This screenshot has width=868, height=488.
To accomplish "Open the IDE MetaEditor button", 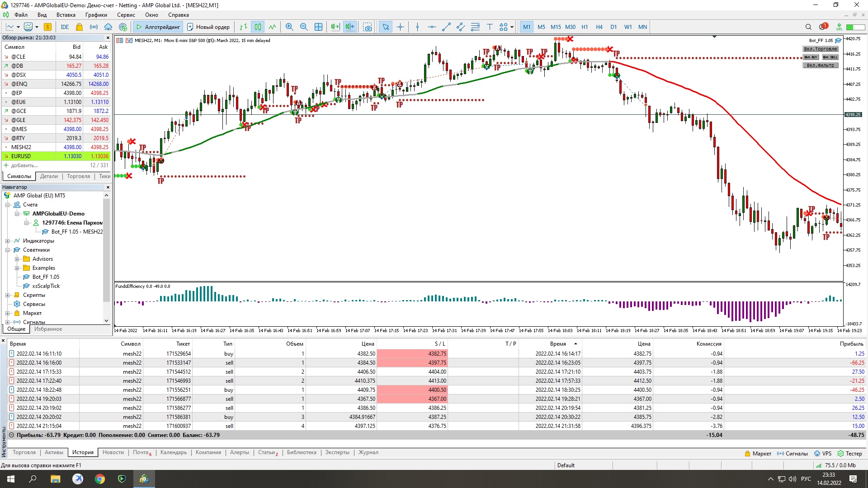I will click(x=65, y=27).
